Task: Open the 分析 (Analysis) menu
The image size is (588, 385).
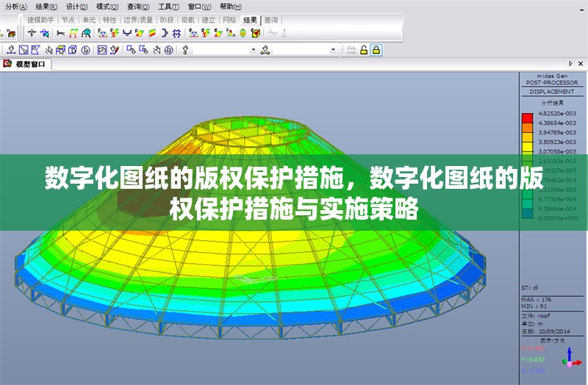Action: point(15,6)
